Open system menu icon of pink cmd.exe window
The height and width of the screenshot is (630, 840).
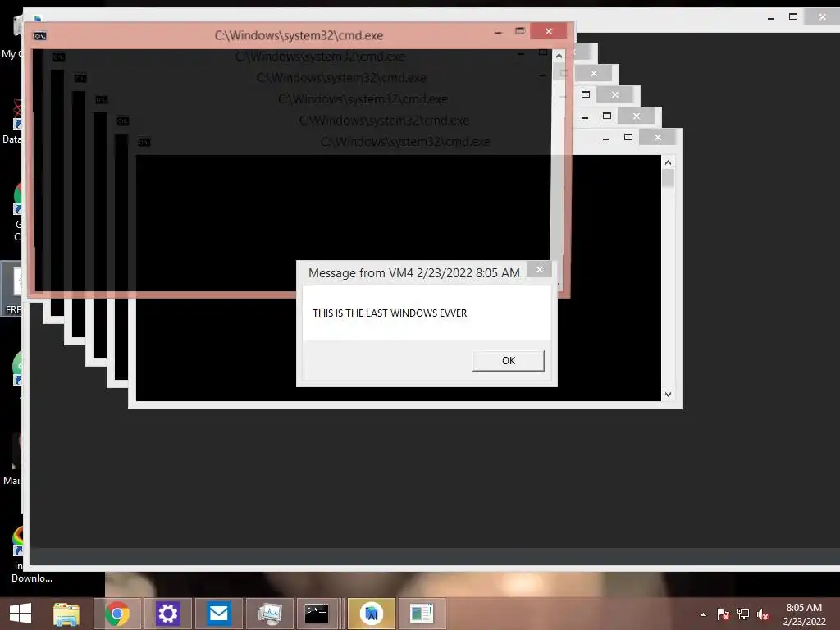[39, 36]
